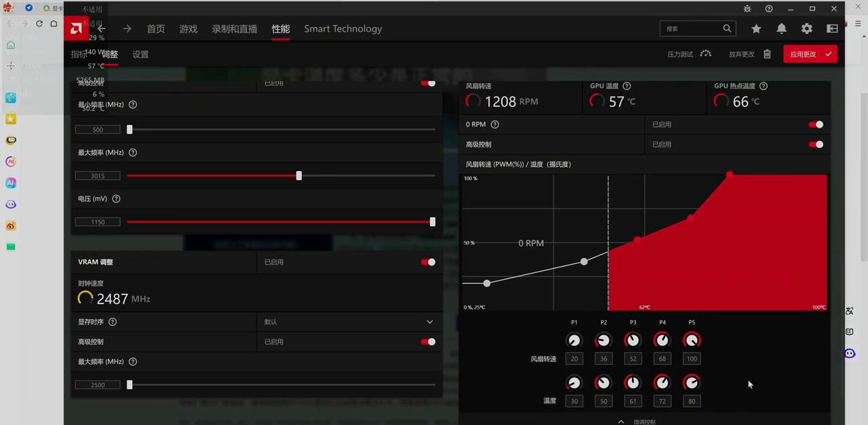The image size is (868, 425).
Task: Click P2 温度 field showing 50
Action: (x=604, y=401)
